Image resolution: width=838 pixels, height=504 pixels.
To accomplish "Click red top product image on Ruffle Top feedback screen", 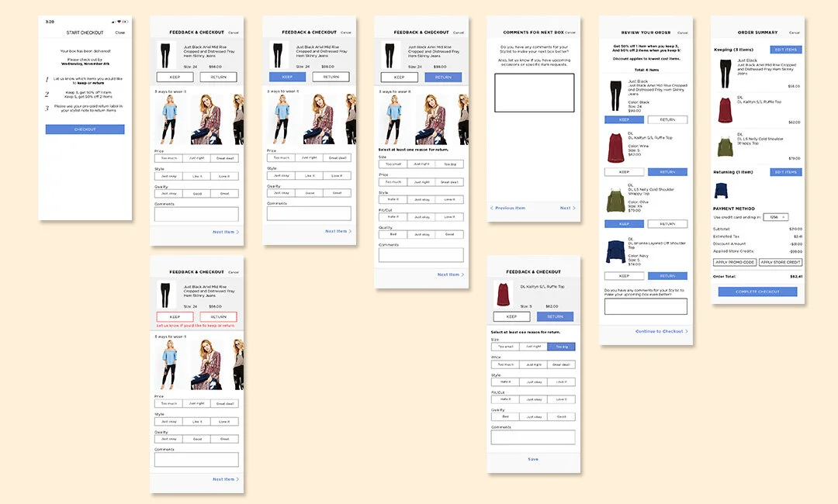I will [x=503, y=294].
